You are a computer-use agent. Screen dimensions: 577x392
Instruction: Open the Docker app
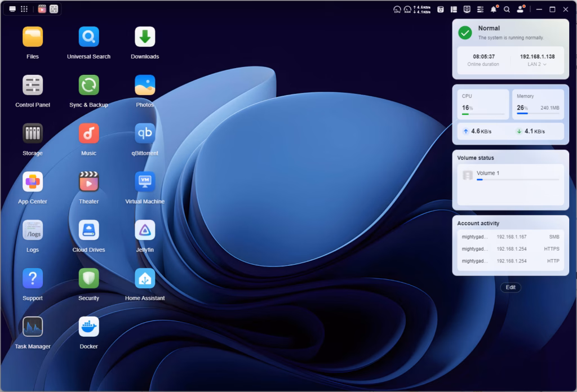click(89, 327)
